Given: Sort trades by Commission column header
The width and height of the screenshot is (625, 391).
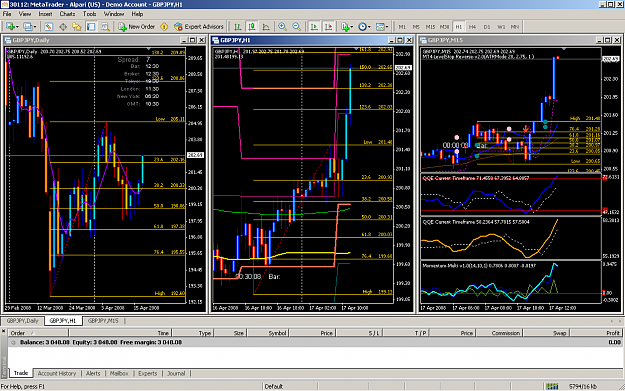Looking at the screenshot, I should click(x=500, y=333).
